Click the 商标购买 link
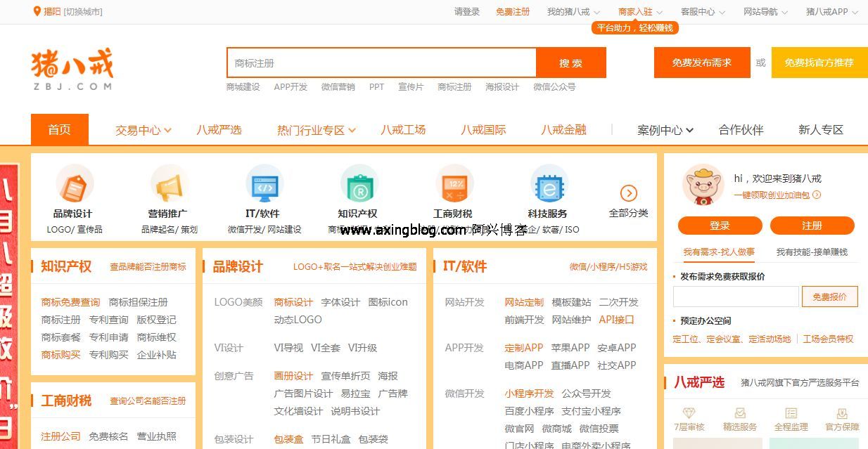The height and width of the screenshot is (449, 868). pos(60,355)
